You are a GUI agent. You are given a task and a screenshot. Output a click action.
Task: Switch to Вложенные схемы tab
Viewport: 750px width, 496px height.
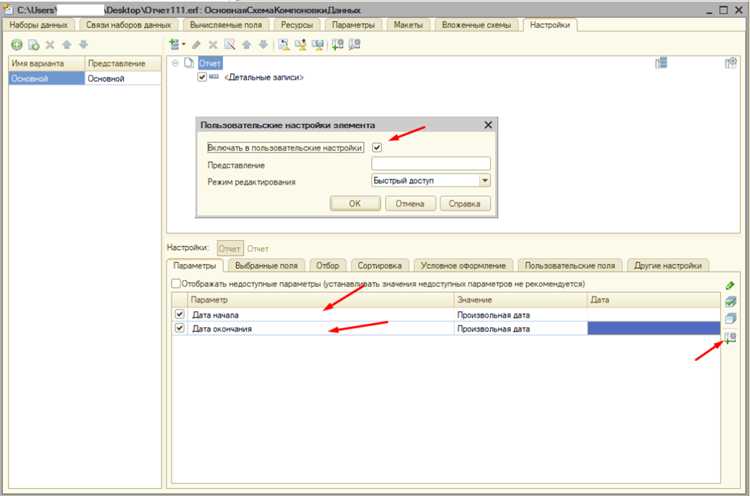tap(476, 25)
